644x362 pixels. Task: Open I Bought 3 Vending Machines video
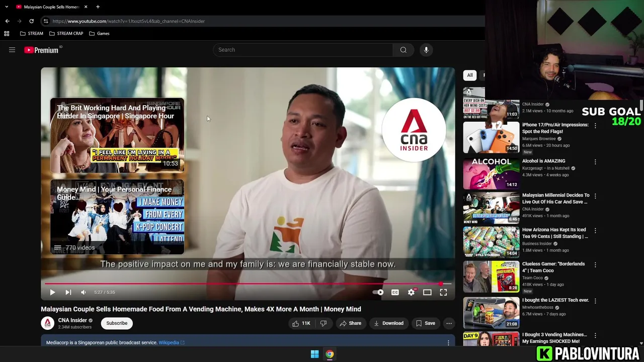pyautogui.click(x=554, y=338)
